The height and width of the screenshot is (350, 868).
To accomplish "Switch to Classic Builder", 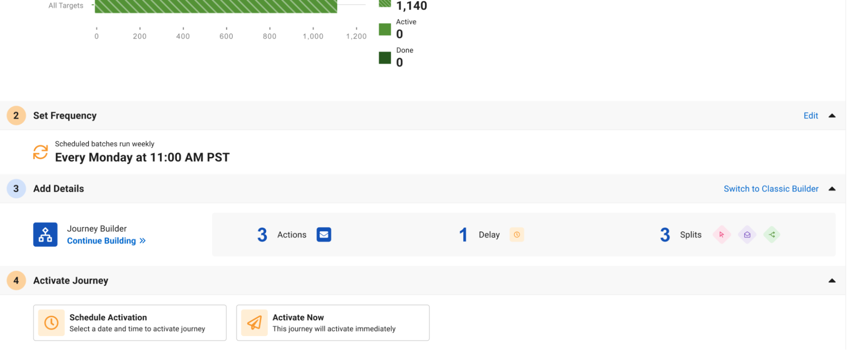I will [771, 188].
